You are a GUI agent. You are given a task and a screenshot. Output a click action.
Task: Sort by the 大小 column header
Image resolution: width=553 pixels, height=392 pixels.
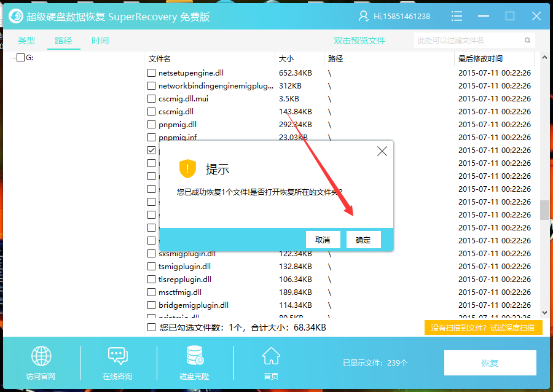(286, 59)
